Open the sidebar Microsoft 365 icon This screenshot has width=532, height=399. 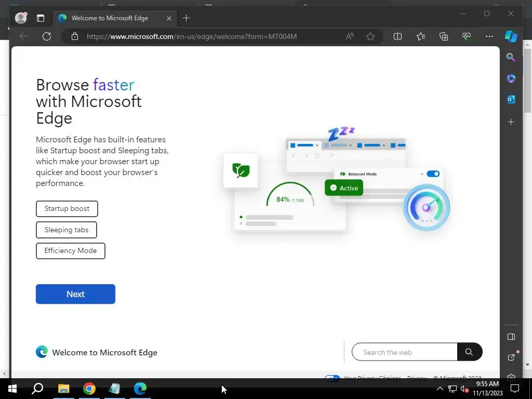tap(511, 78)
